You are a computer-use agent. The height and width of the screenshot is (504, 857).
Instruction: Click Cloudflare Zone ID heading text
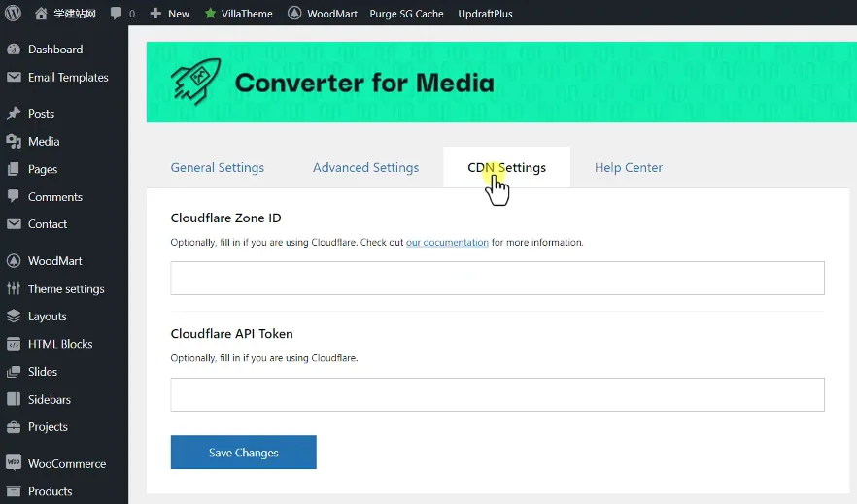click(x=225, y=218)
